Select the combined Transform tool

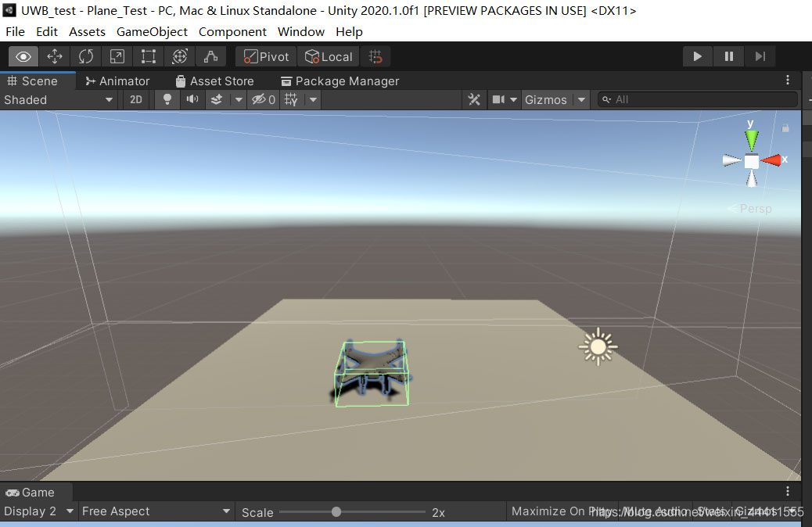coord(179,56)
